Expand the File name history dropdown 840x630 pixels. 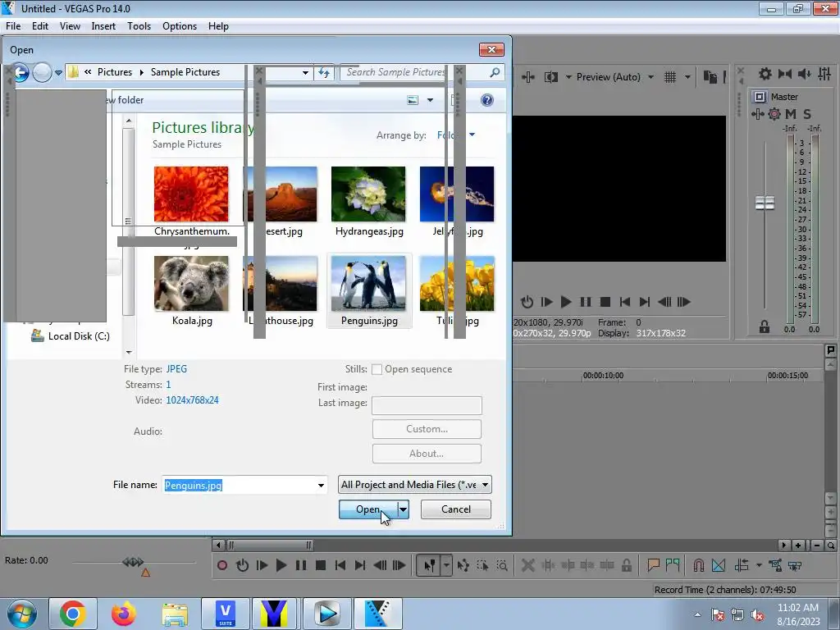(x=321, y=486)
